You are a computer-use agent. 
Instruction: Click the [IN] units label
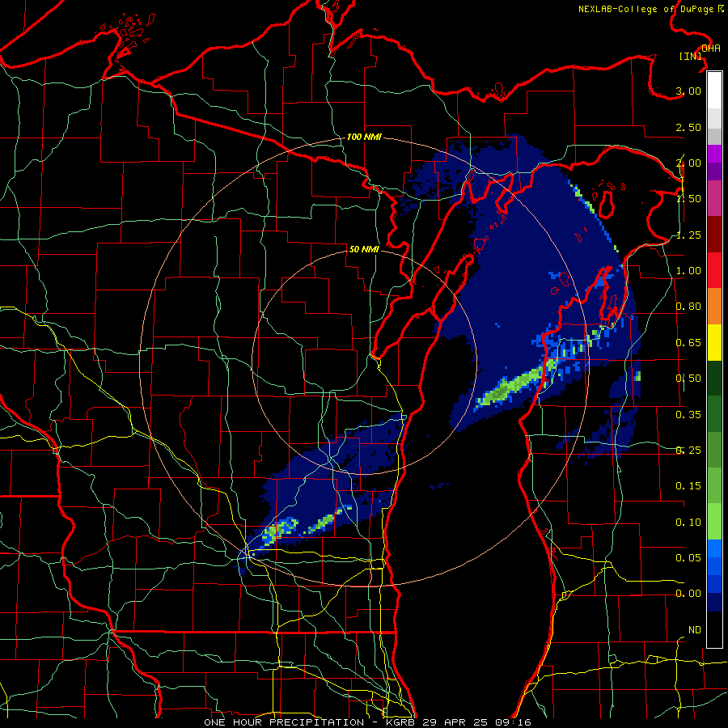click(690, 56)
